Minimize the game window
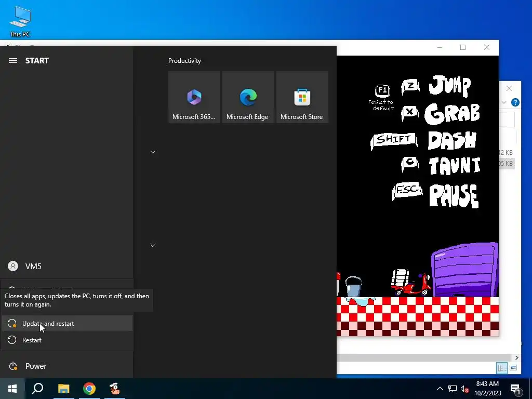This screenshot has width=532, height=399. pyautogui.click(x=440, y=47)
